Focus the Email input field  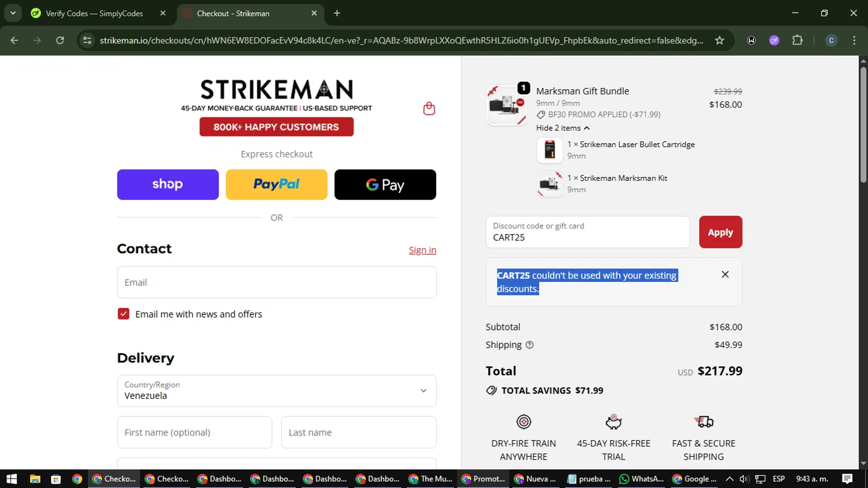[x=277, y=282]
